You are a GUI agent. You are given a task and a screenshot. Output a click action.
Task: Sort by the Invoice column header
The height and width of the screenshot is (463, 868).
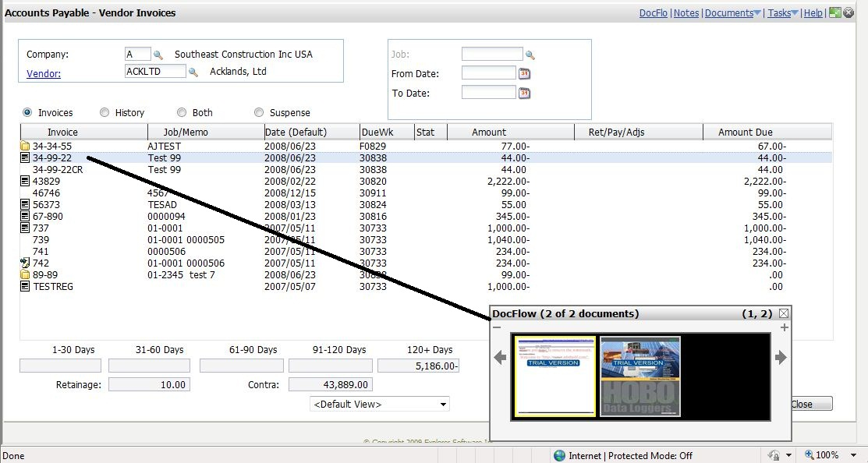pos(84,133)
